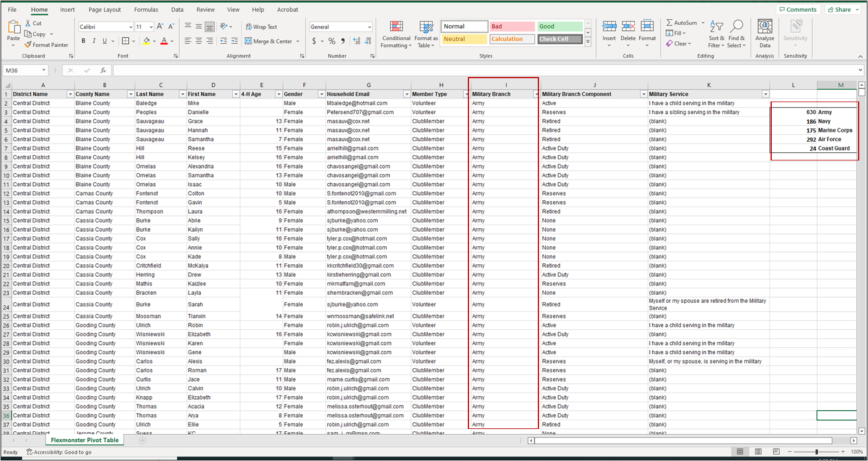Increase font size with large A

click(160, 27)
